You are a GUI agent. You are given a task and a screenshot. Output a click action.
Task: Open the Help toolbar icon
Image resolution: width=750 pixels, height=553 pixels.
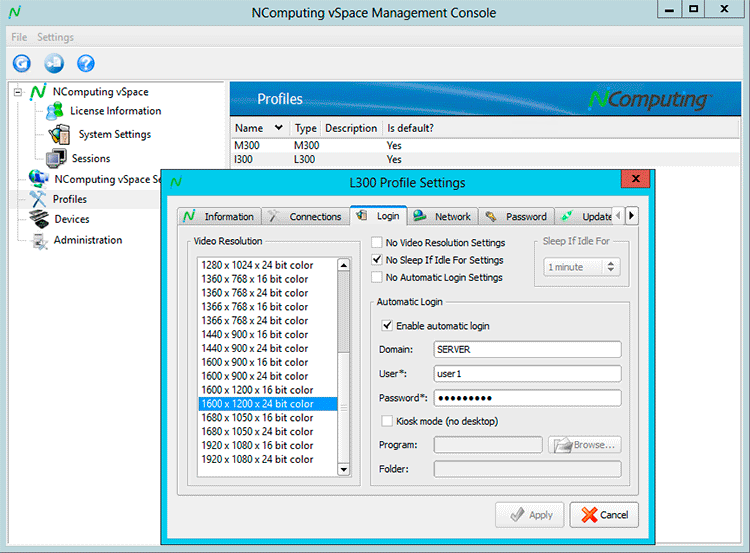coord(86,63)
